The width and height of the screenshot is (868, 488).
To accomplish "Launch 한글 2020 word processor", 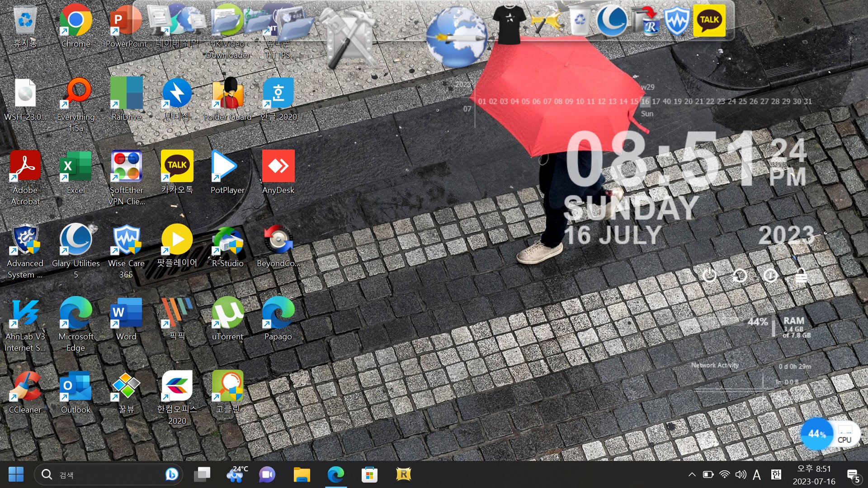I will [278, 99].
